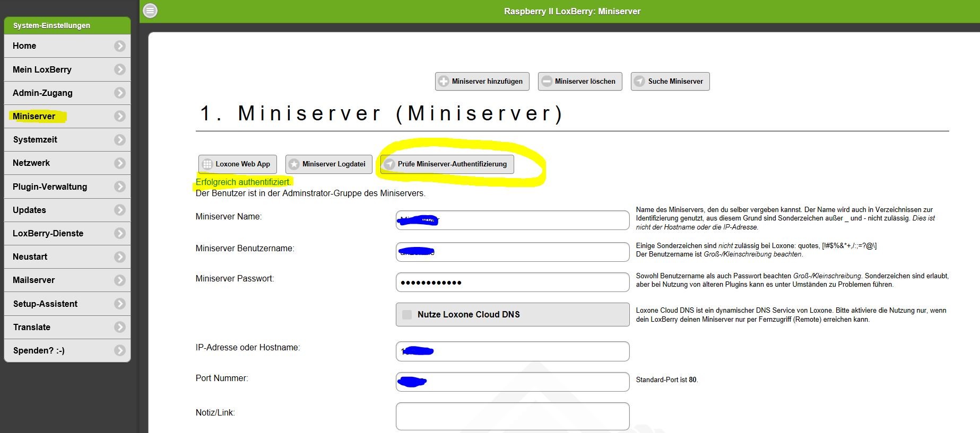Click the arrow icon beside Updates
Screen dimensions: 980x433
[120, 210]
